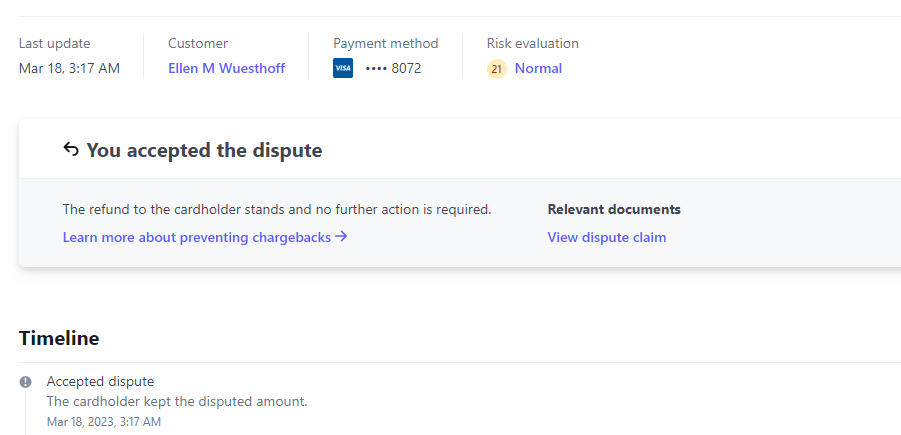
Task: Click the risk score 21 badge
Action: (497, 69)
